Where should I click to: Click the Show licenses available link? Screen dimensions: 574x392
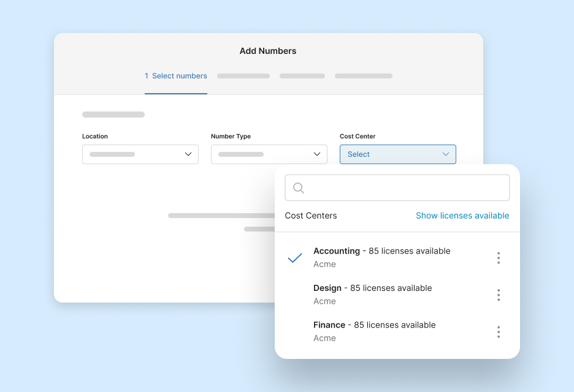tap(462, 216)
